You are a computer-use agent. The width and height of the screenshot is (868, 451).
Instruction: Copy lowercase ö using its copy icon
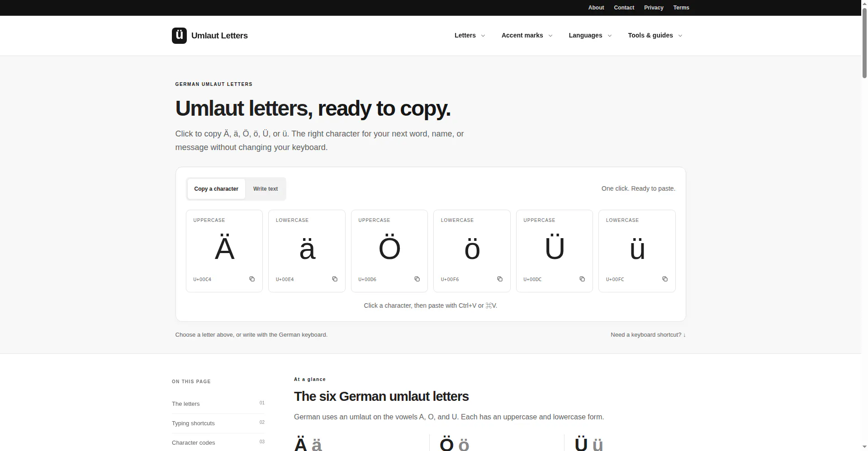click(x=500, y=279)
